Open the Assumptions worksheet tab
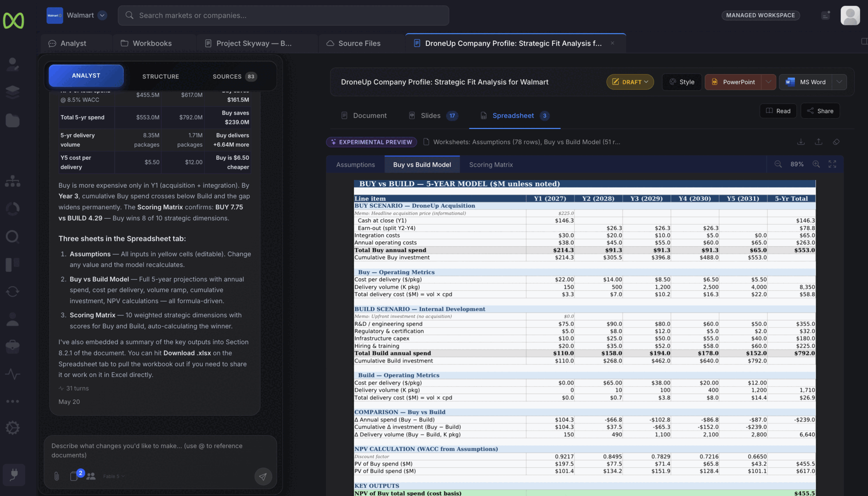The width and height of the screenshot is (868, 496). [x=355, y=165]
